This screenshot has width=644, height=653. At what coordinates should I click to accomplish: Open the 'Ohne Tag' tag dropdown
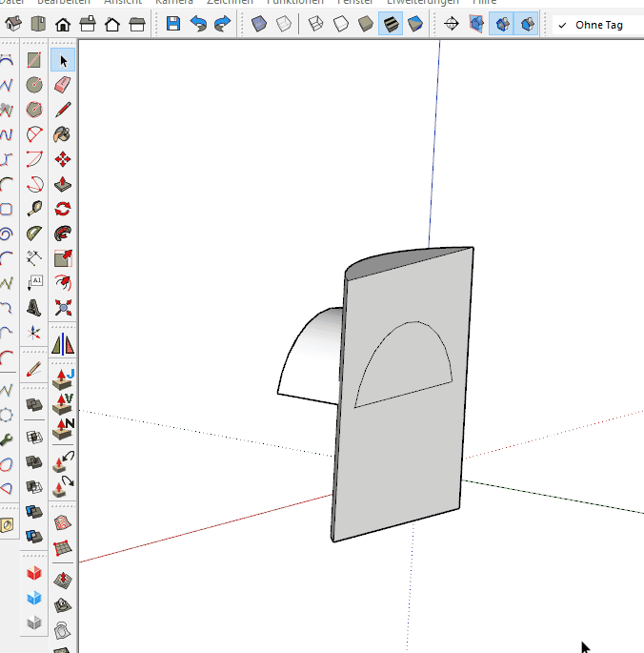coord(596,25)
